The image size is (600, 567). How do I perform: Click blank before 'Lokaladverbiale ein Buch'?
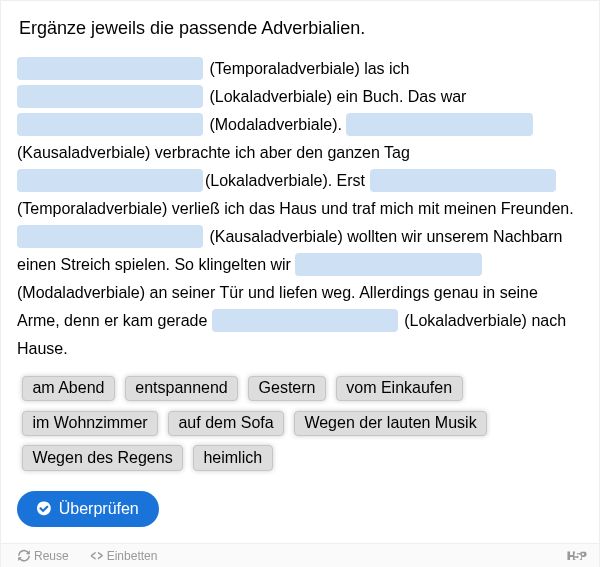point(110,96)
